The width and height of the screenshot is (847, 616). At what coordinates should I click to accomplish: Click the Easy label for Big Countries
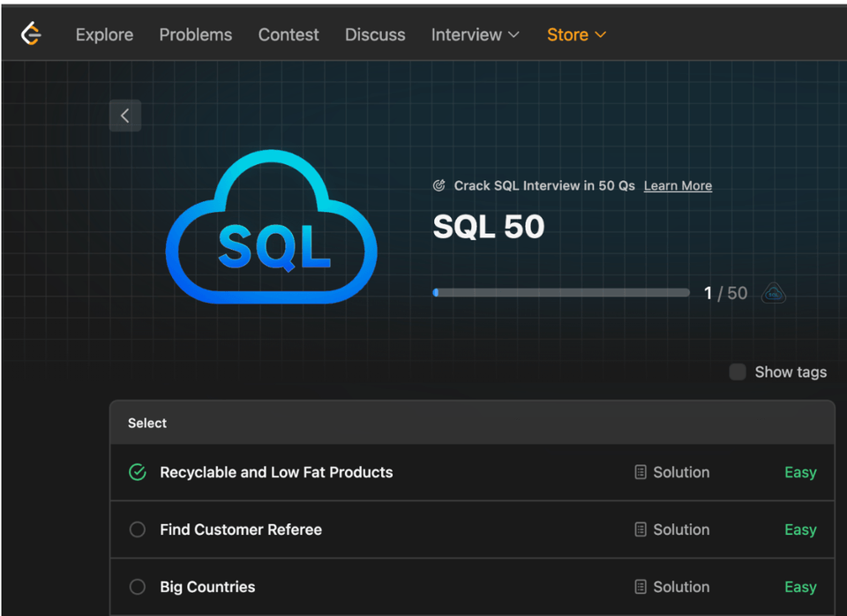800,587
